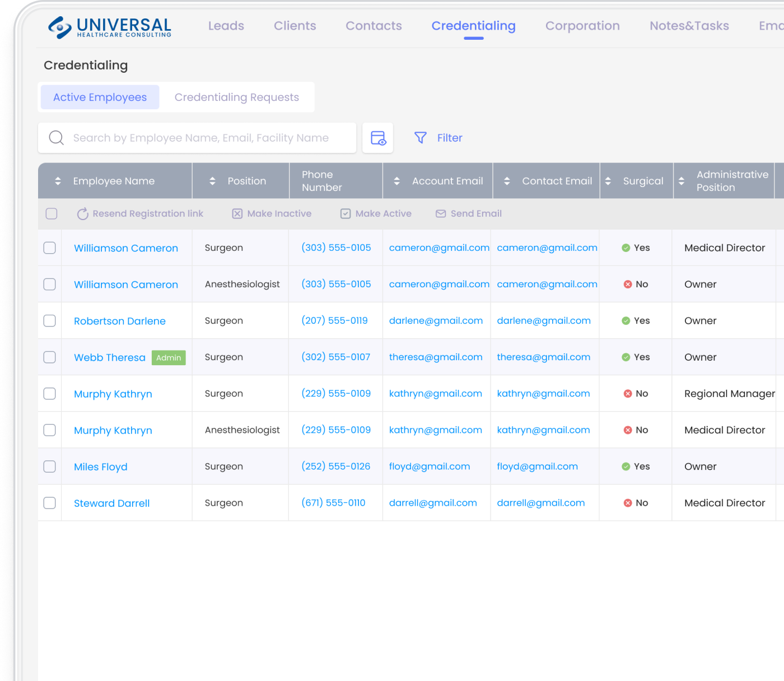Open Robertson Darlene employee link
This screenshot has width=784, height=681.
120,321
